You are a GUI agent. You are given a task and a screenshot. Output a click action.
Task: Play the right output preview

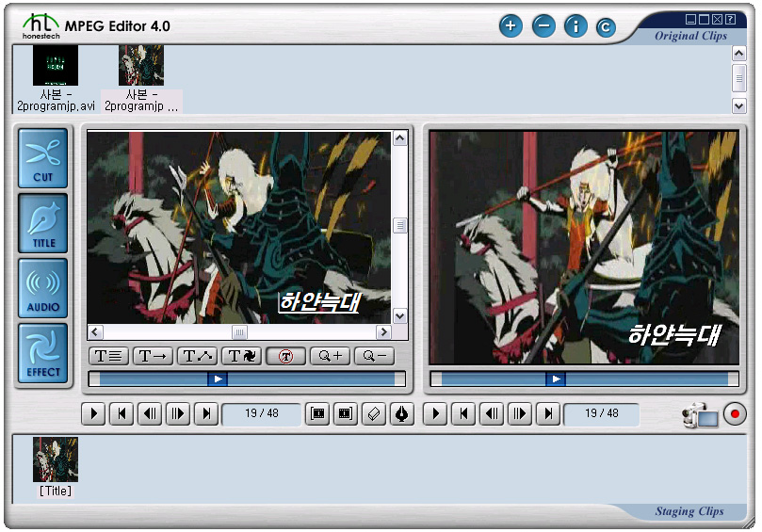435,414
